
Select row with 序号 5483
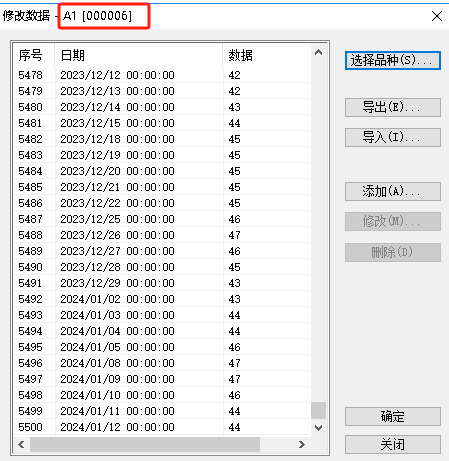tap(162, 155)
